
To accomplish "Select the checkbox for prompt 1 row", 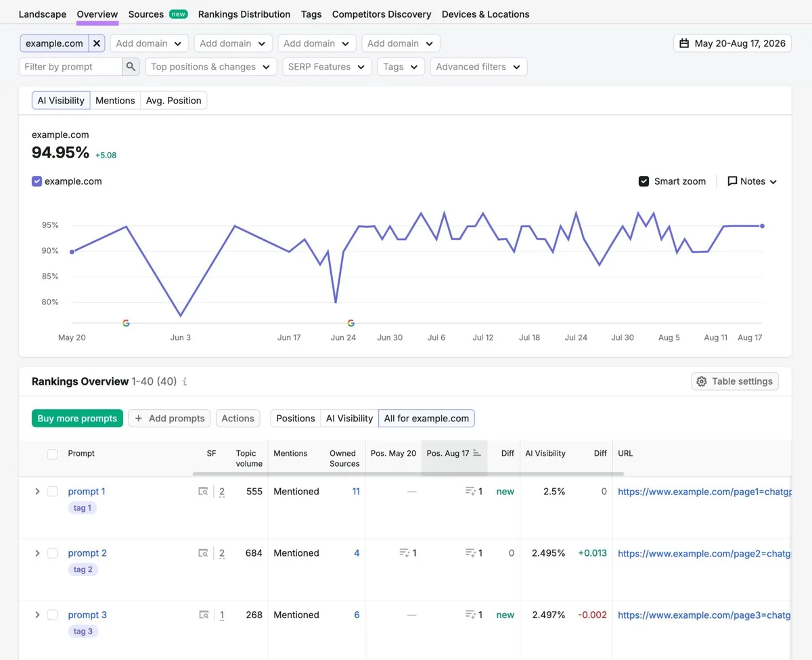I will coord(52,492).
